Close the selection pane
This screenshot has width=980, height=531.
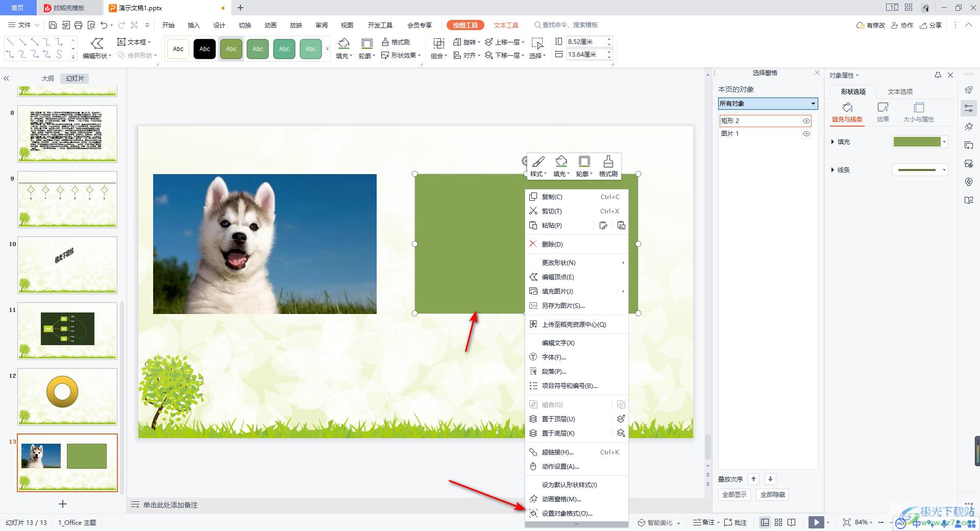[x=817, y=73]
